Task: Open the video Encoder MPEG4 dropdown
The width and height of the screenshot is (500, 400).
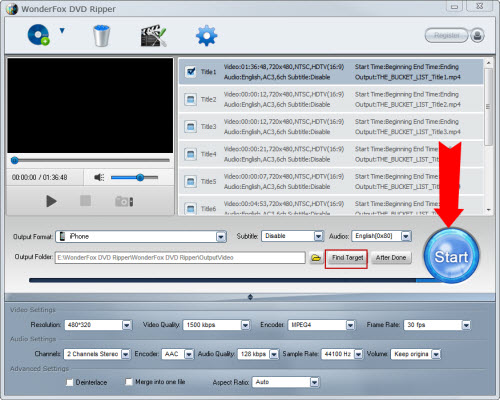Action: (321, 325)
